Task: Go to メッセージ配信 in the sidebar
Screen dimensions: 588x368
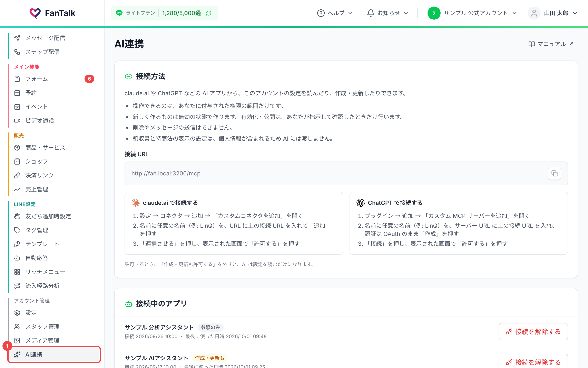Action: click(54, 38)
